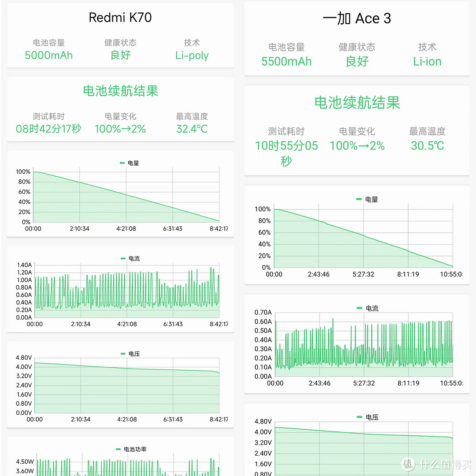Viewport: 476px width, 476px height.
Task: Click the Redmi K70 voltage chart area
Action: click(127, 386)
